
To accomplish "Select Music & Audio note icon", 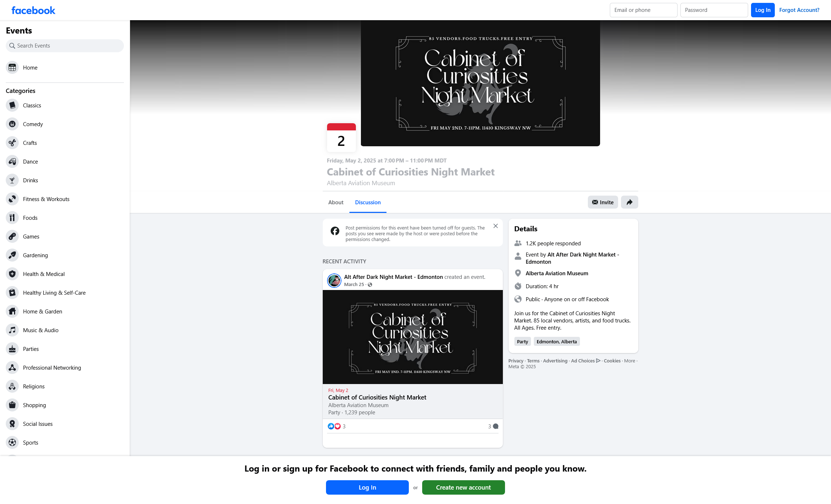I will coord(12,330).
